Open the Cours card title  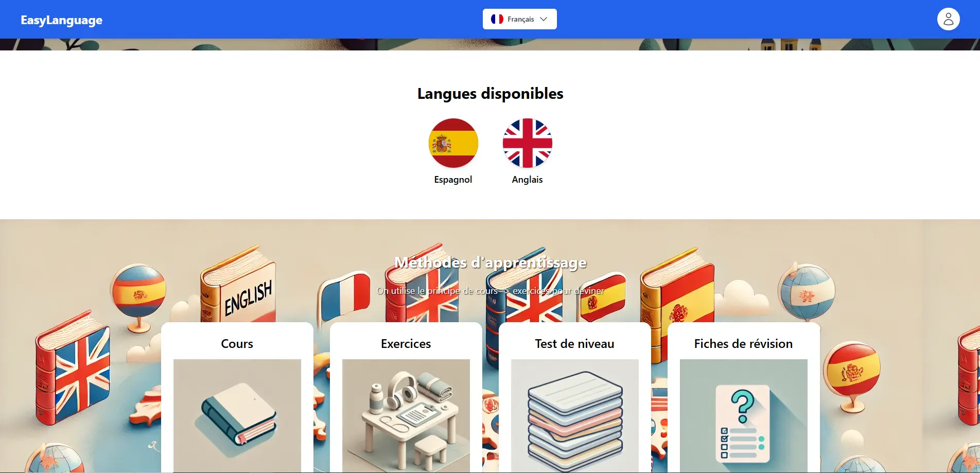point(237,344)
